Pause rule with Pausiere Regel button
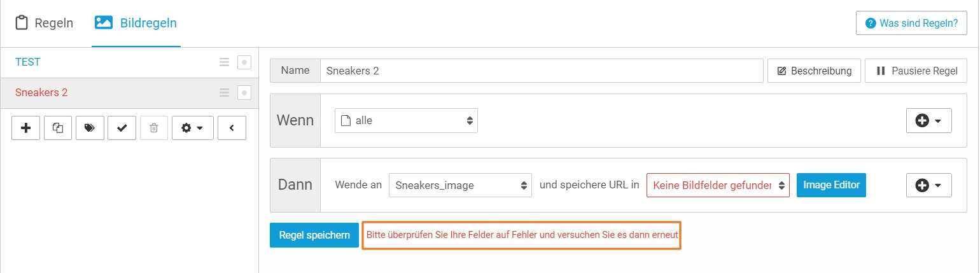 tap(916, 71)
